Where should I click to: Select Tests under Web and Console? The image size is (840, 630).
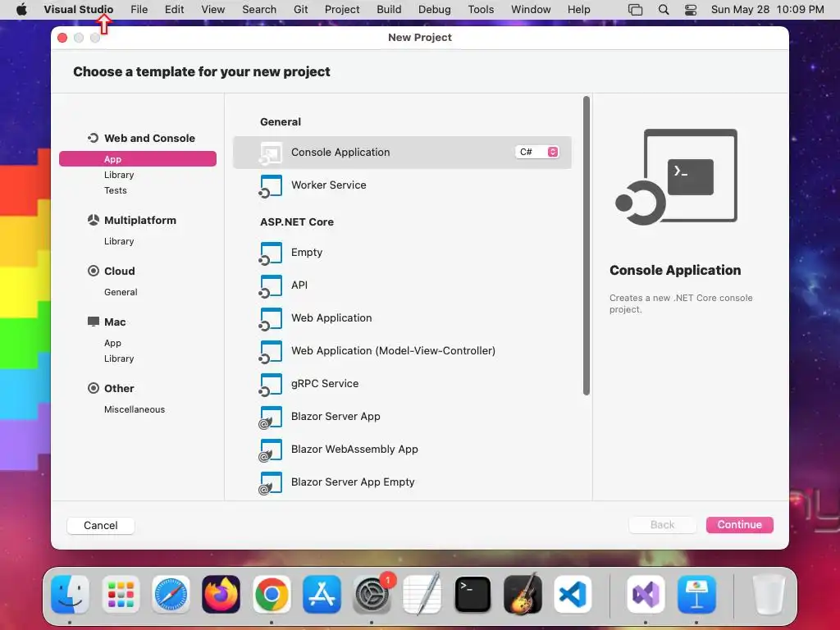pos(115,190)
